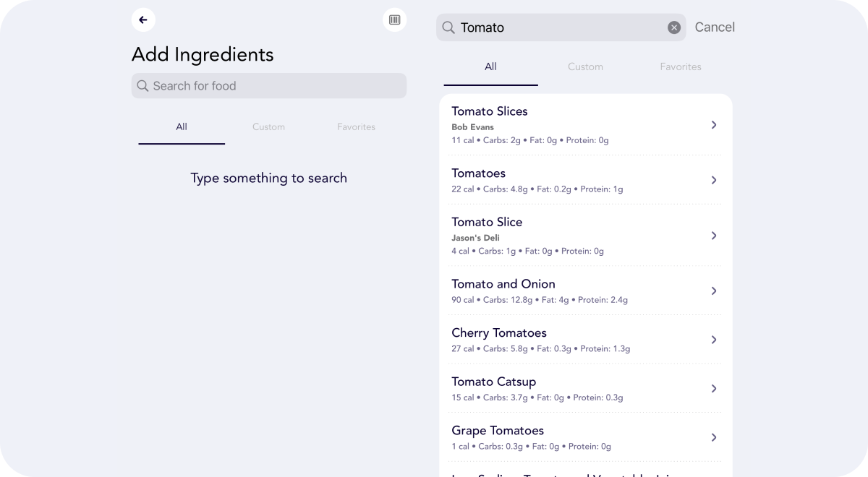868x477 pixels.
Task: Open the Favorites tab in search results
Action: click(x=681, y=67)
